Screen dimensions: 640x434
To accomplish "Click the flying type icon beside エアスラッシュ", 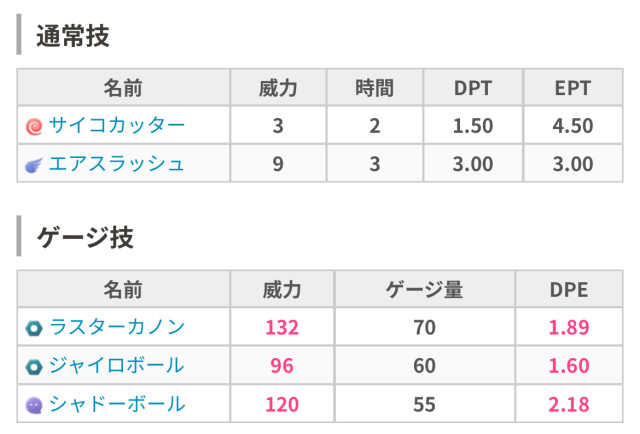I will [35, 165].
